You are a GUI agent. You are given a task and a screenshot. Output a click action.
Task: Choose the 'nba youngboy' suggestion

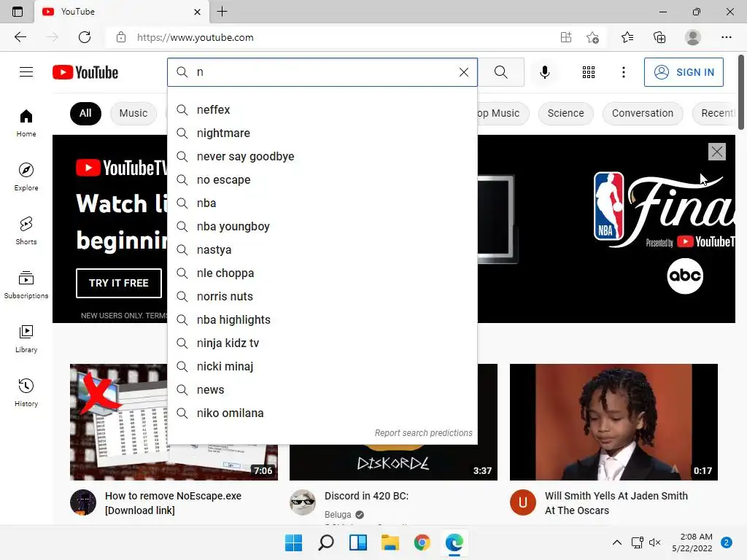pyautogui.click(x=322, y=226)
